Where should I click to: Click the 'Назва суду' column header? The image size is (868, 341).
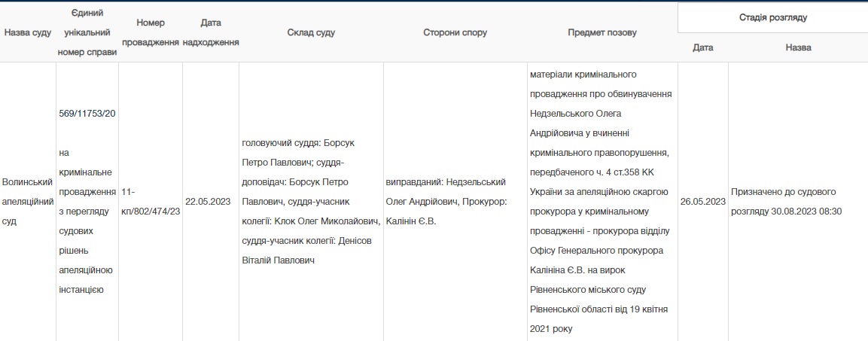(x=28, y=33)
